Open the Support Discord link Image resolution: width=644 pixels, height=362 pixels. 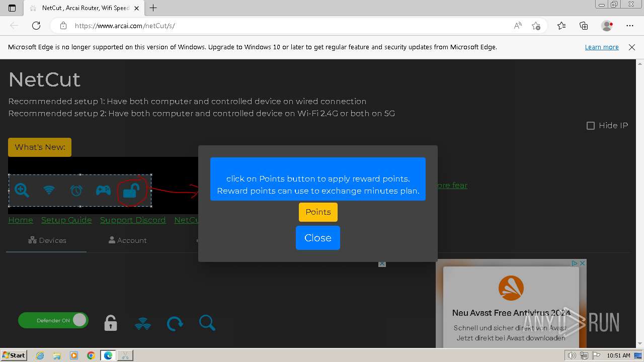coord(133,220)
